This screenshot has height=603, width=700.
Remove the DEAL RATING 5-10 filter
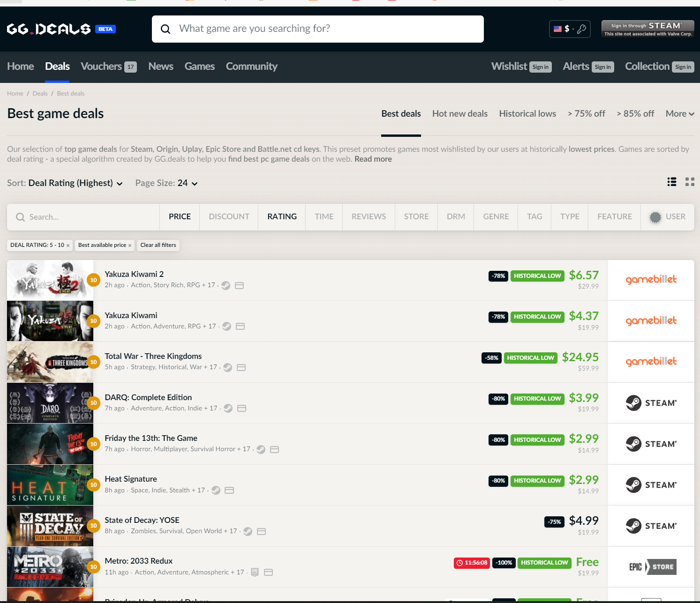68,246
